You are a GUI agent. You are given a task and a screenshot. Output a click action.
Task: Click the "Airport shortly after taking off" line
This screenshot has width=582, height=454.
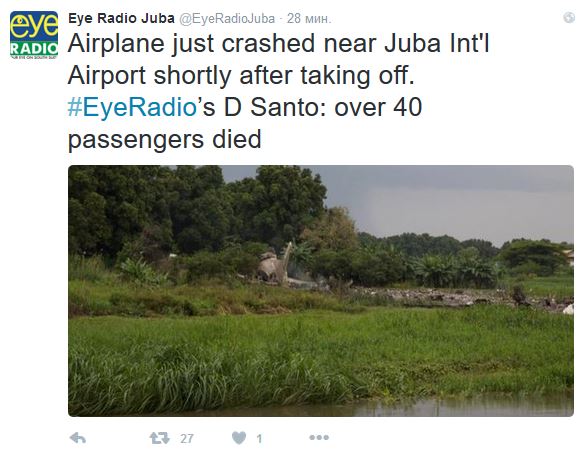[x=241, y=75]
